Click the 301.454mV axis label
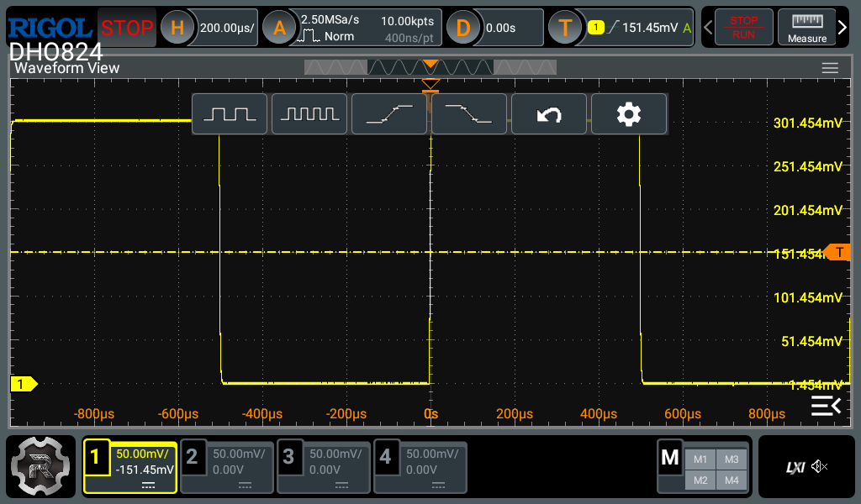The width and height of the screenshot is (861, 504). tap(807, 123)
